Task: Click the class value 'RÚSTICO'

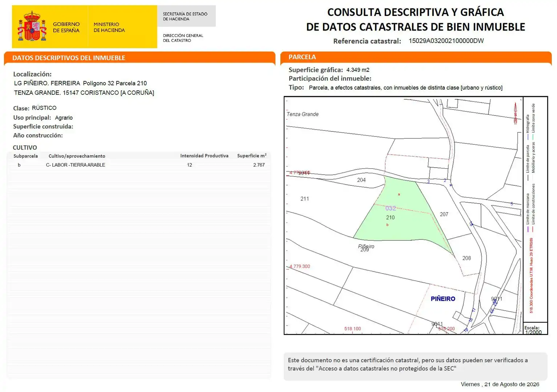Action: (x=44, y=108)
